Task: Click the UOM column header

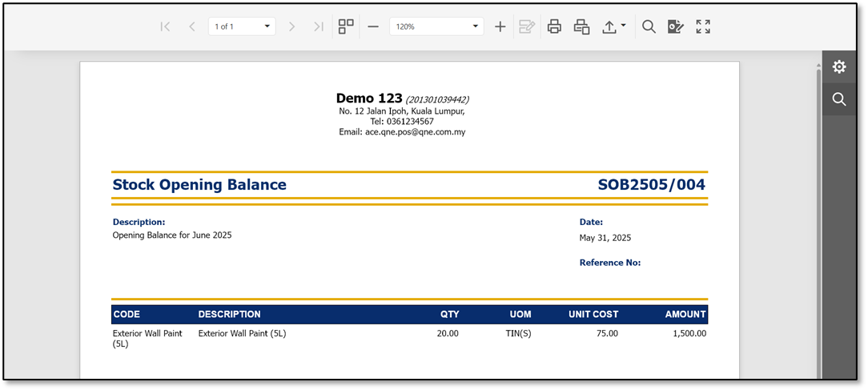Action: (x=520, y=314)
